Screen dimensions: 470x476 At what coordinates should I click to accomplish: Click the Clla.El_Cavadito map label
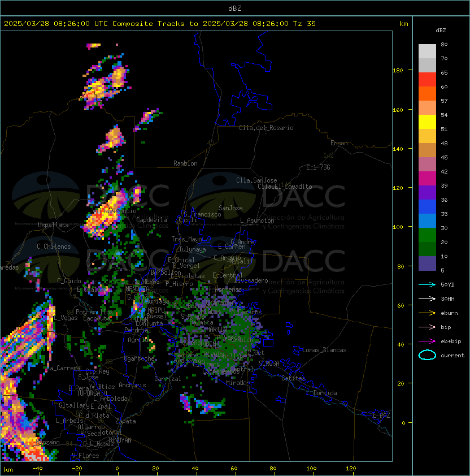pyautogui.click(x=285, y=187)
